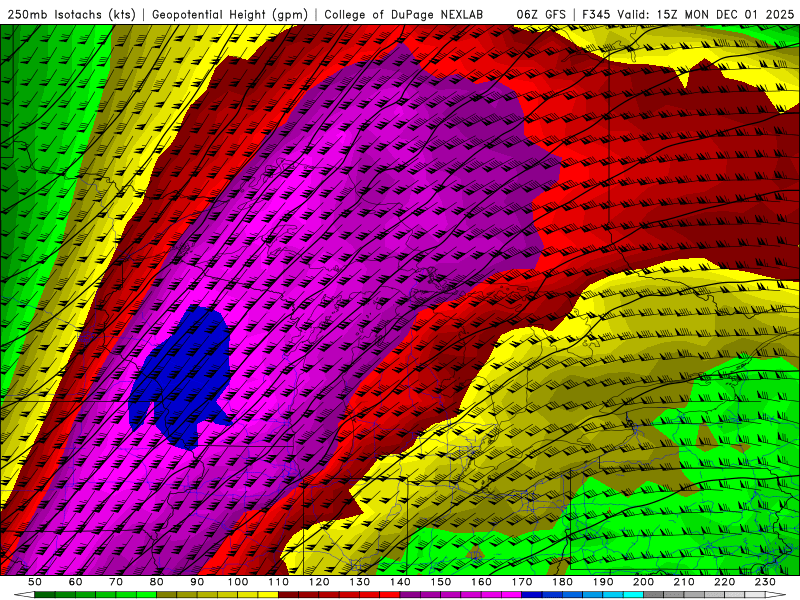This screenshot has height=600, width=800.
Task: Click the dark blue jet core on map
Action: [x=181, y=375]
